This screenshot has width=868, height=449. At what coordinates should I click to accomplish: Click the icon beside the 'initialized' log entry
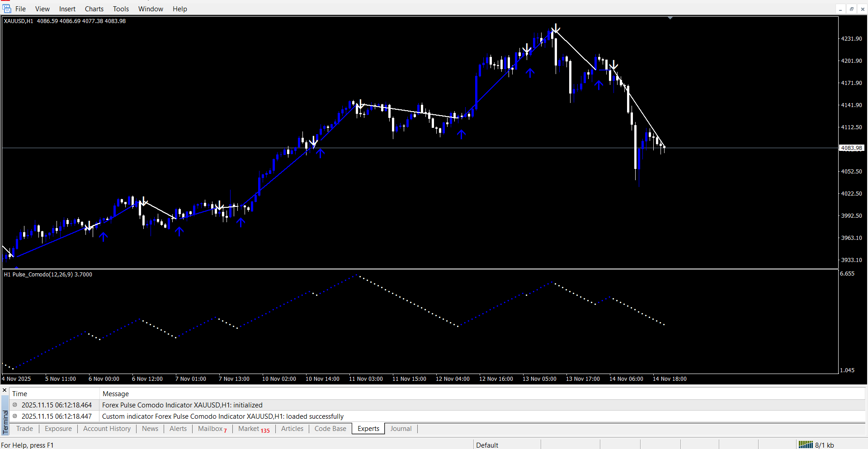15,405
